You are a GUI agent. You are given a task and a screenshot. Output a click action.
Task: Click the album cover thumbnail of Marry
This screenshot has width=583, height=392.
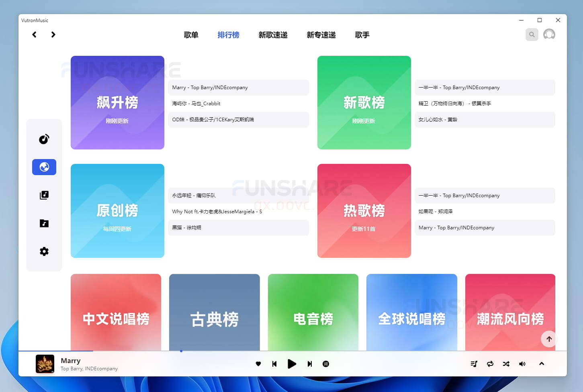45,364
